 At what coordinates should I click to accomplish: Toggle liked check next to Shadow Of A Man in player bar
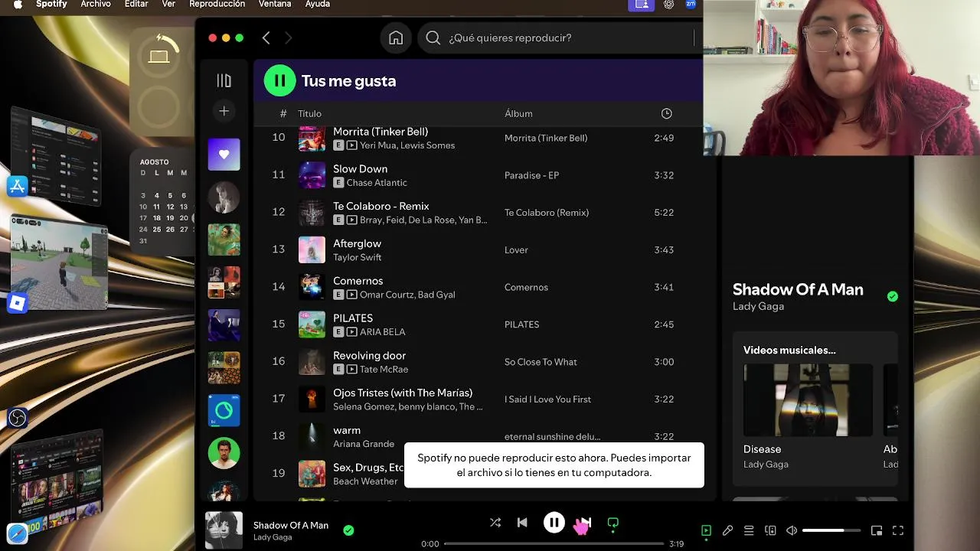tap(348, 530)
